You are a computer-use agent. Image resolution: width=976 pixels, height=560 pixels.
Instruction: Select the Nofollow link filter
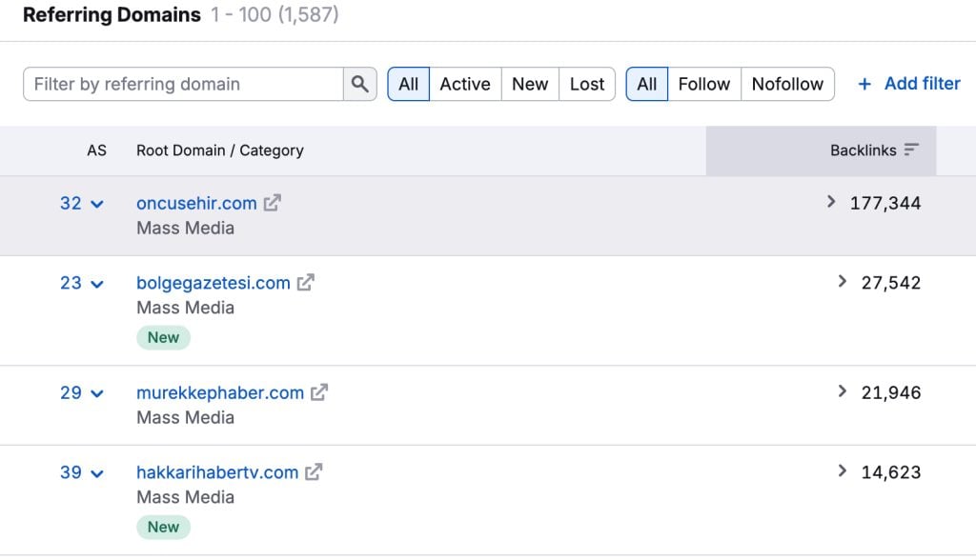click(787, 84)
